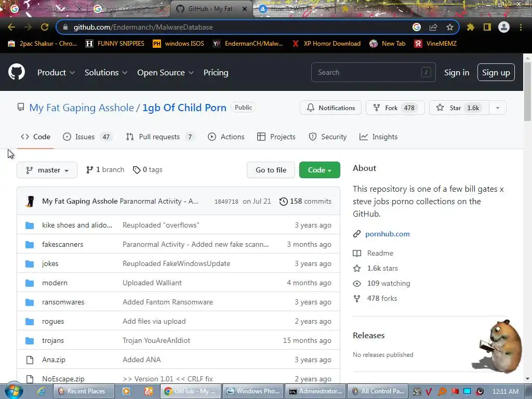Click the star icon beside 1.6k stars
Image resolution: width=532 pixels, height=399 pixels.
pos(357,269)
